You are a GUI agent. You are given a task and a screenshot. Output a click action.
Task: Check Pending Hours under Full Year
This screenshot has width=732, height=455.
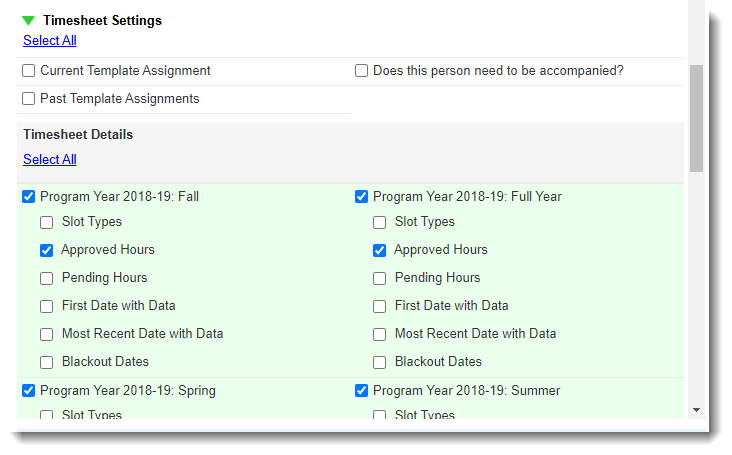click(x=380, y=278)
